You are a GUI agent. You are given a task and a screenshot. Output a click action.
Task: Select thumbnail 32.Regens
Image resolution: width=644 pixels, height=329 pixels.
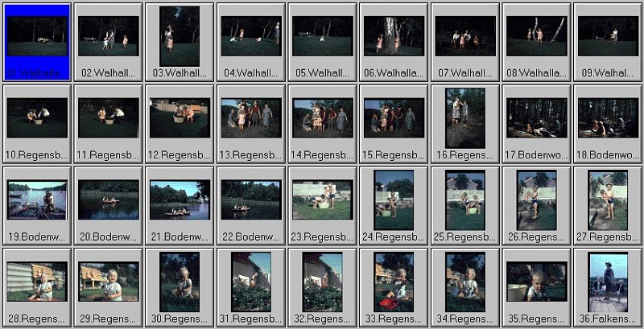322,282
